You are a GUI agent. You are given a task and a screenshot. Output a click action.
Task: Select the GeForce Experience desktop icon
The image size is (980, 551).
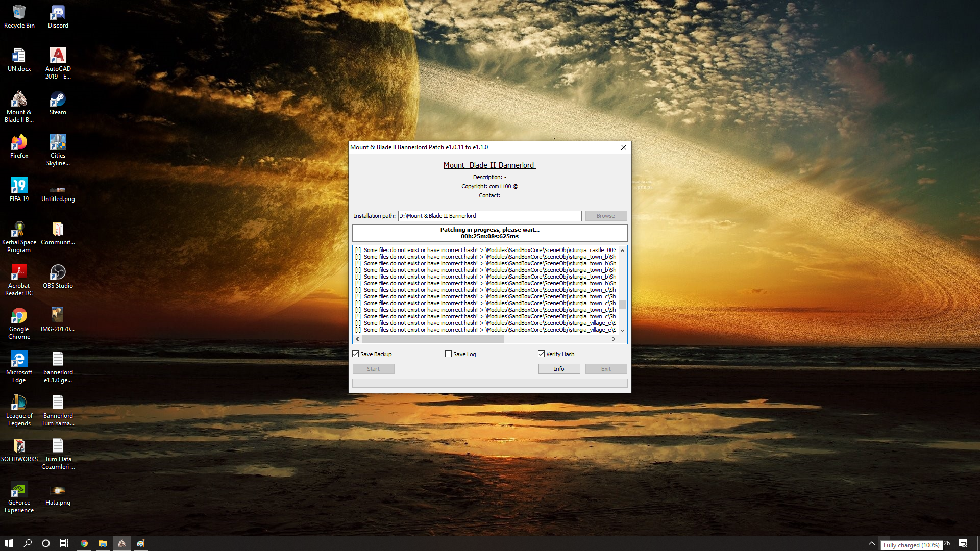tap(19, 497)
